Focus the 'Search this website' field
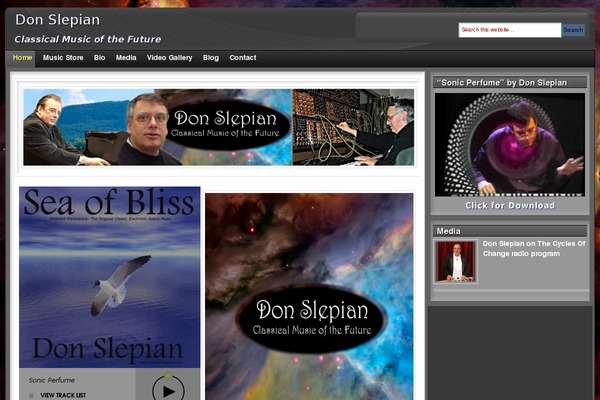 point(510,30)
